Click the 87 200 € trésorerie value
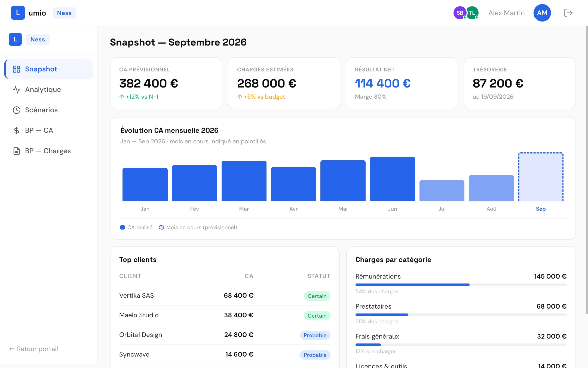The height and width of the screenshot is (368, 588). [x=498, y=83]
